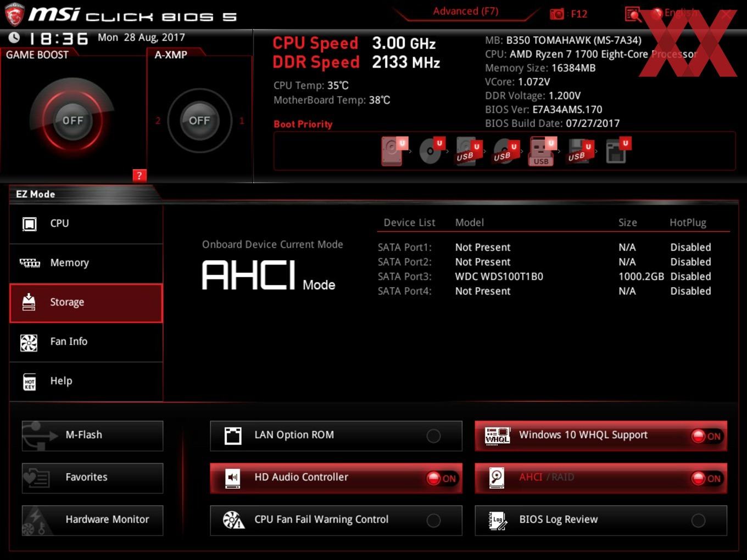Launch the M-Flash utility

pyautogui.click(x=92, y=435)
